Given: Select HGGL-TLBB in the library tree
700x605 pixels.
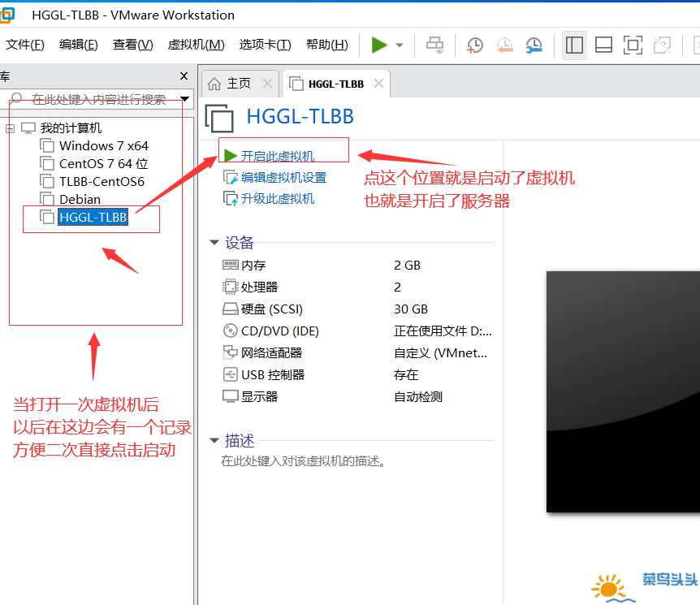Looking at the screenshot, I should tap(93, 217).
